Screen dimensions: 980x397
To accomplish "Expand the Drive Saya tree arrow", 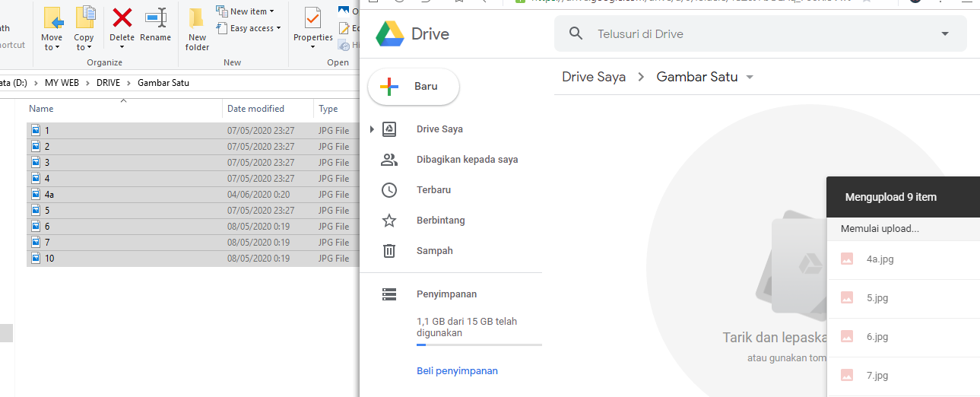I will (372, 129).
